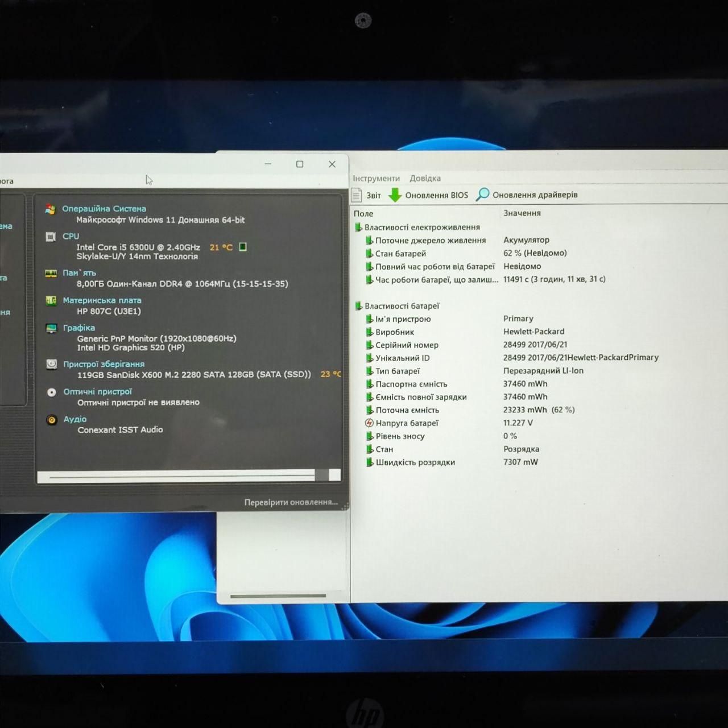728x728 pixels.
Task: Maximize the Speccy window
Action: [x=300, y=164]
